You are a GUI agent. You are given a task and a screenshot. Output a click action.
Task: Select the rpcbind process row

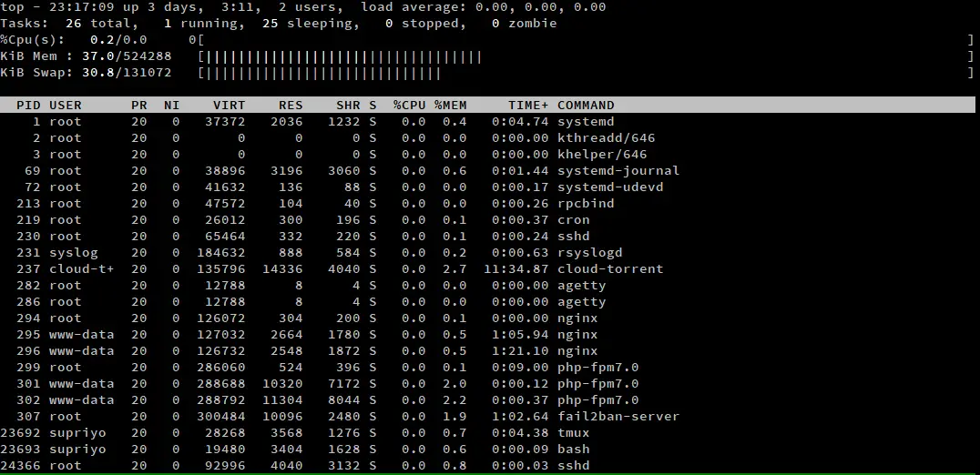pyautogui.click(x=487, y=204)
